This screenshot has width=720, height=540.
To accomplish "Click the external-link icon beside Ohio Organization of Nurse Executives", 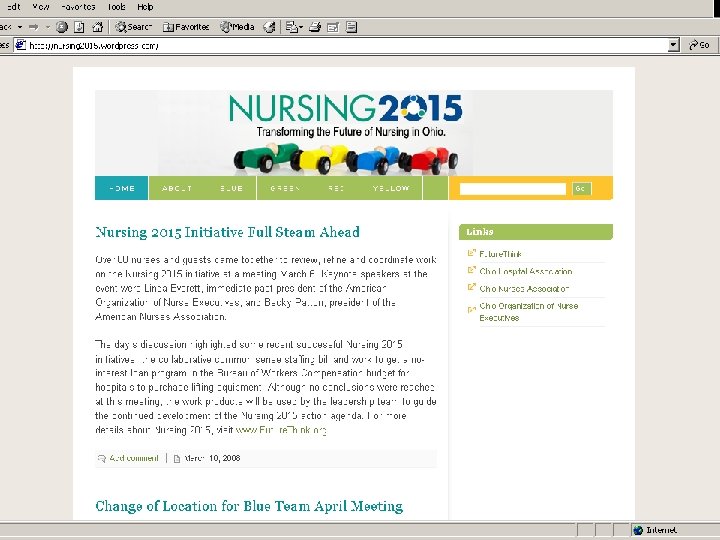I will coord(471,309).
